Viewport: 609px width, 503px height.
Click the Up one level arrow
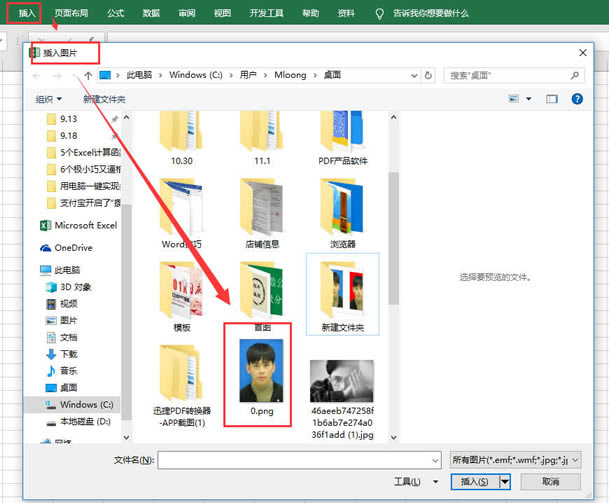(x=89, y=75)
